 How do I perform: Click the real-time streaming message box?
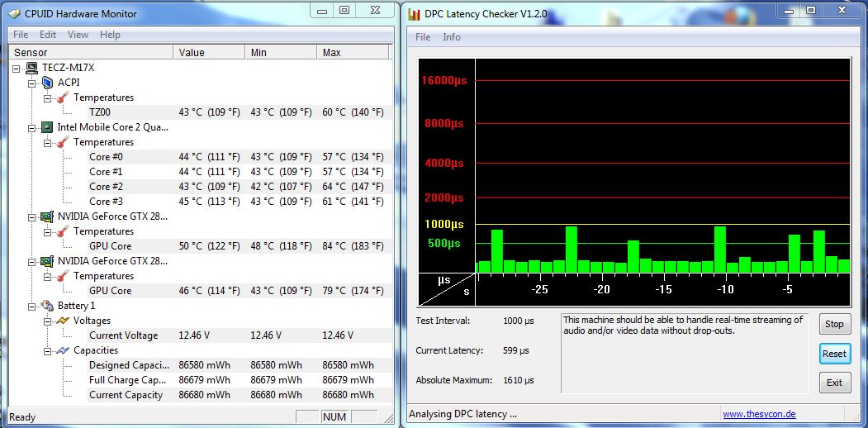click(x=685, y=354)
